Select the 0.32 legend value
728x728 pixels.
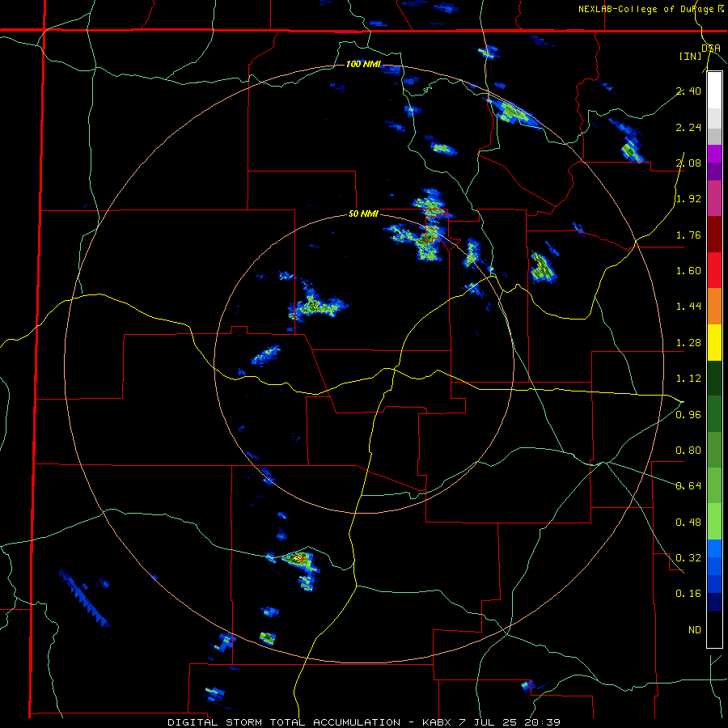click(688, 557)
